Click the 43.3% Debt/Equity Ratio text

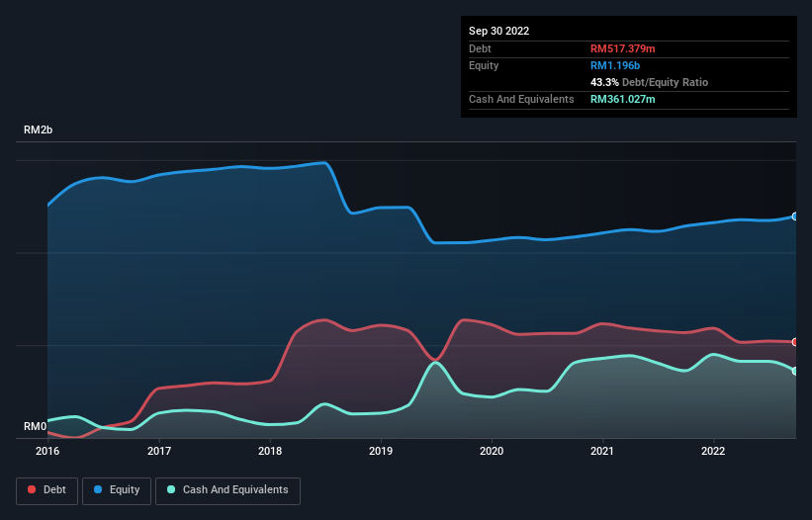[649, 82]
